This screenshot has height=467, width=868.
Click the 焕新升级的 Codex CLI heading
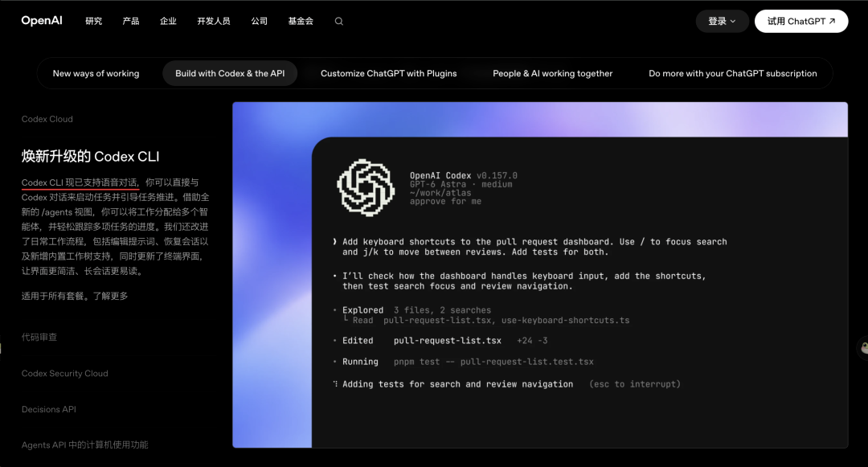click(90, 157)
